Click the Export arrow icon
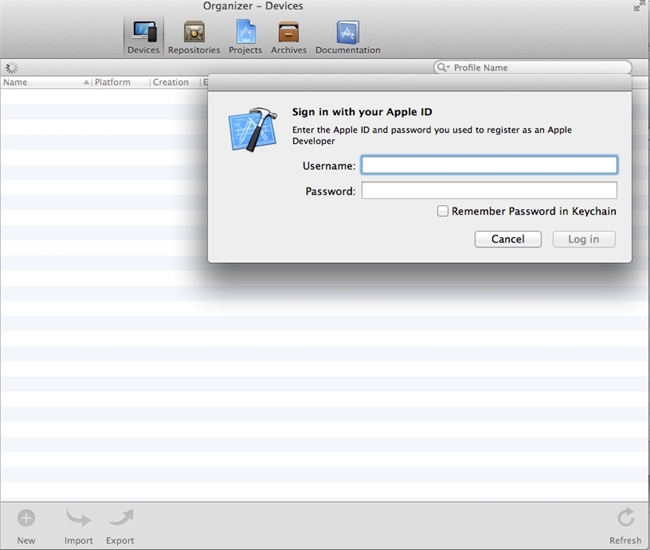This screenshot has width=650, height=550. point(120,519)
